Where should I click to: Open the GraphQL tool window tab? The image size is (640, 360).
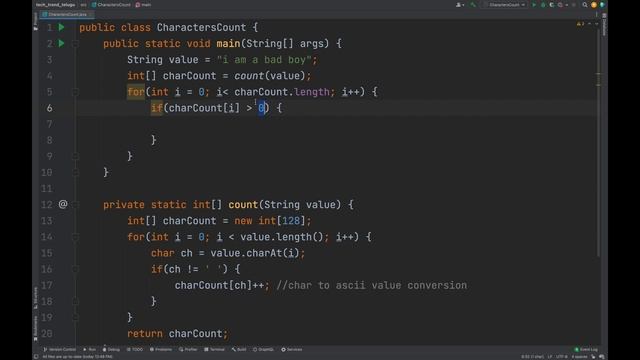[263, 349]
